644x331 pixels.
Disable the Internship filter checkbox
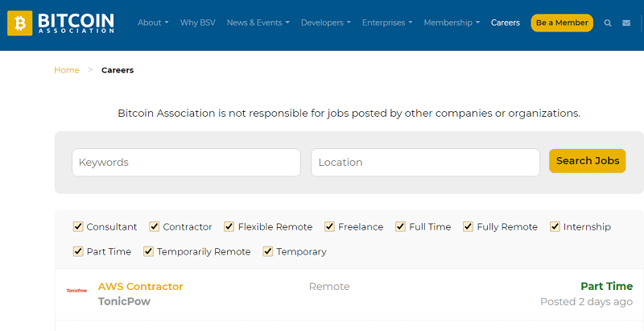click(555, 227)
